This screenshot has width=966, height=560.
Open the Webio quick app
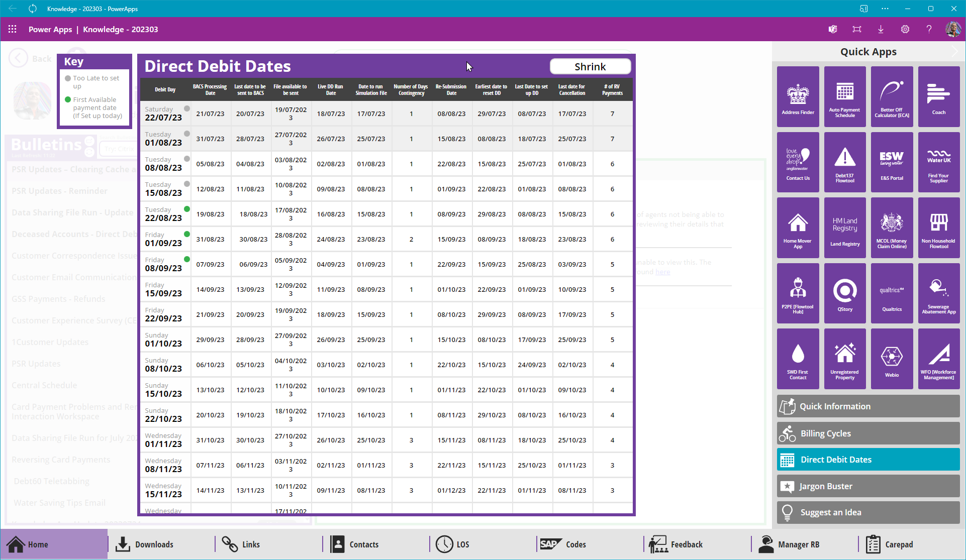coord(892,359)
